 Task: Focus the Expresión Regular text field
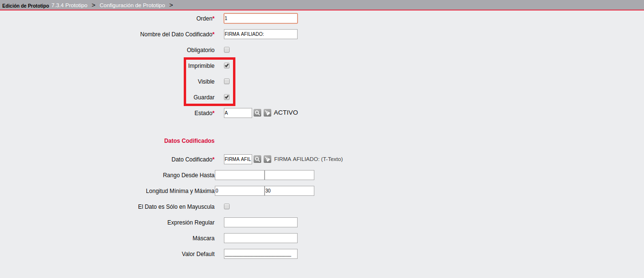point(260,222)
